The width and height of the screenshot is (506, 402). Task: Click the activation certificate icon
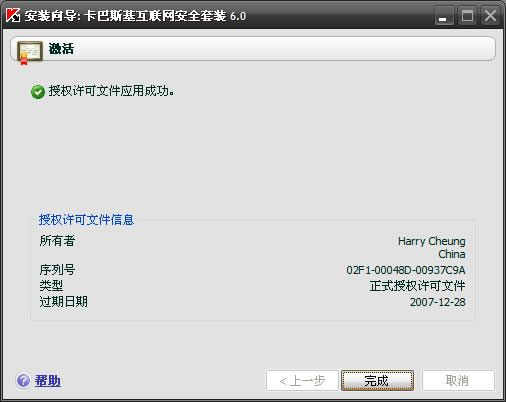(30, 53)
